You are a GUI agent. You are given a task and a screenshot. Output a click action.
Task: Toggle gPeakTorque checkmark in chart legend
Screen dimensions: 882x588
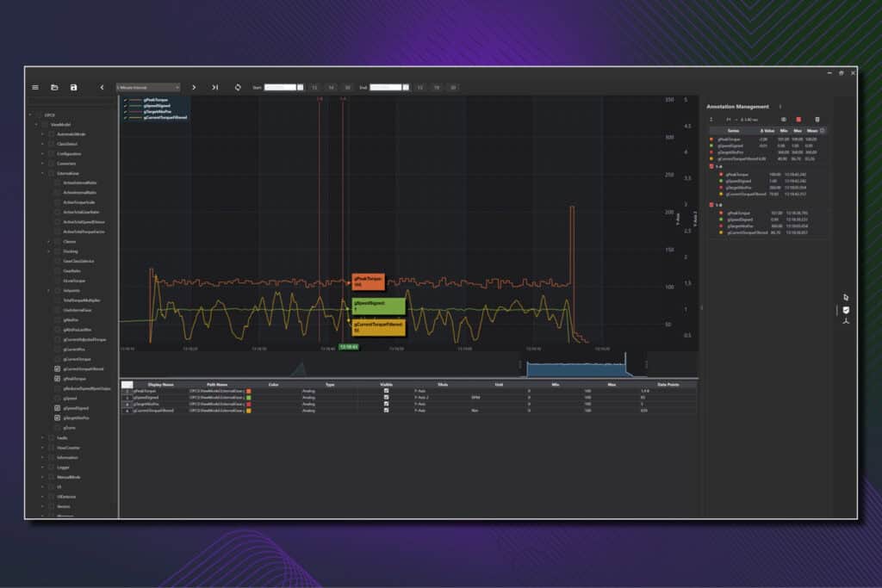[126, 100]
